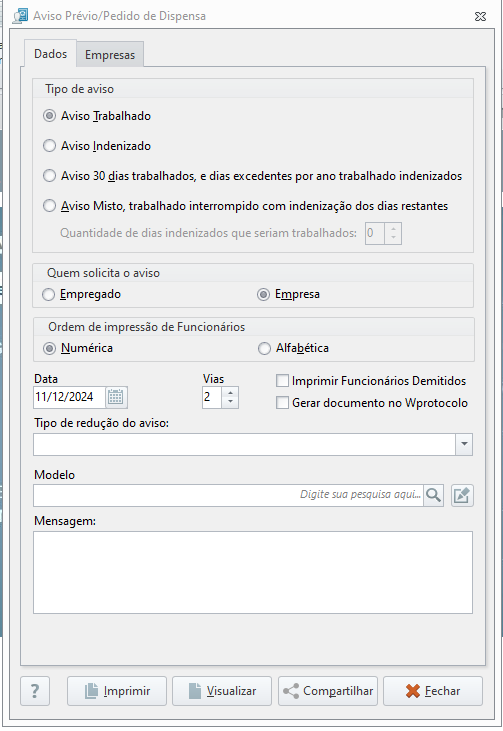Image resolution: width=503 pixels, height=731 pixels.
Task: Open the calendar picker beside Data field
Action: (x=116, y=397)
